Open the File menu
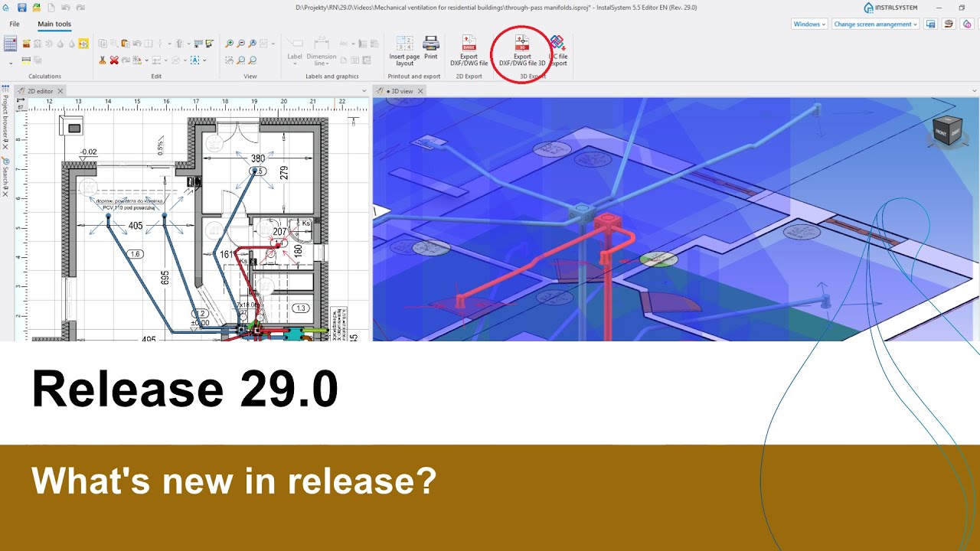This screenshot has height=551, width=980. pyautogui.click(x=15, y=24)
